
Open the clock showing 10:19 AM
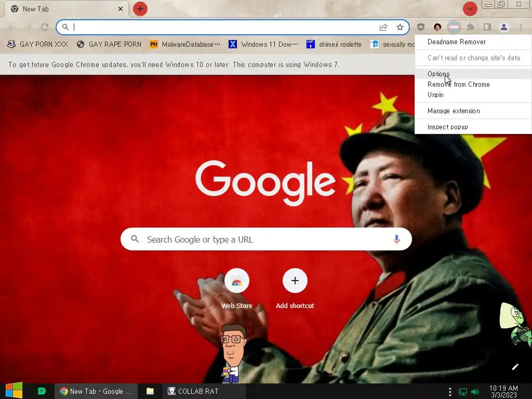[503, 392]
